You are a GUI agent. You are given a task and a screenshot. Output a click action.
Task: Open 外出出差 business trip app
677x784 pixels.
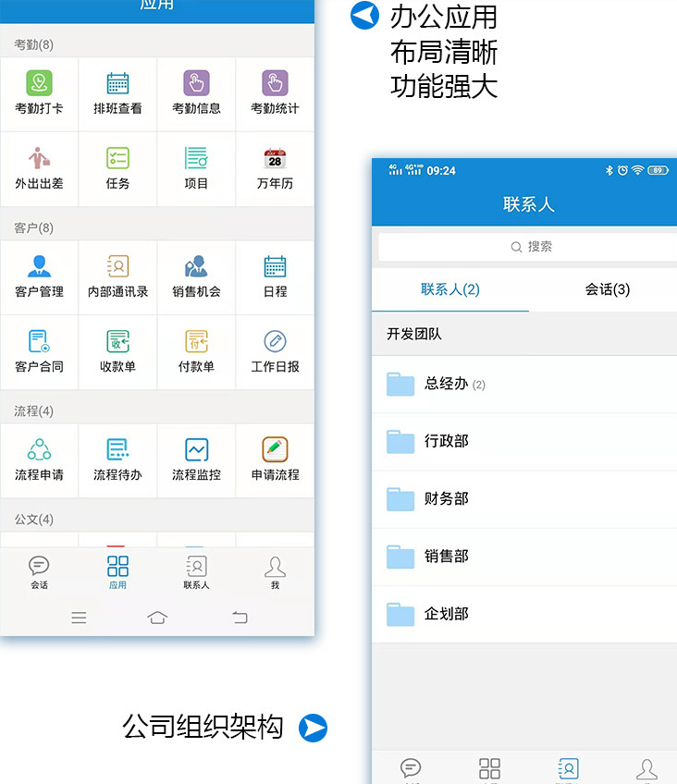[x=39, y=169]
